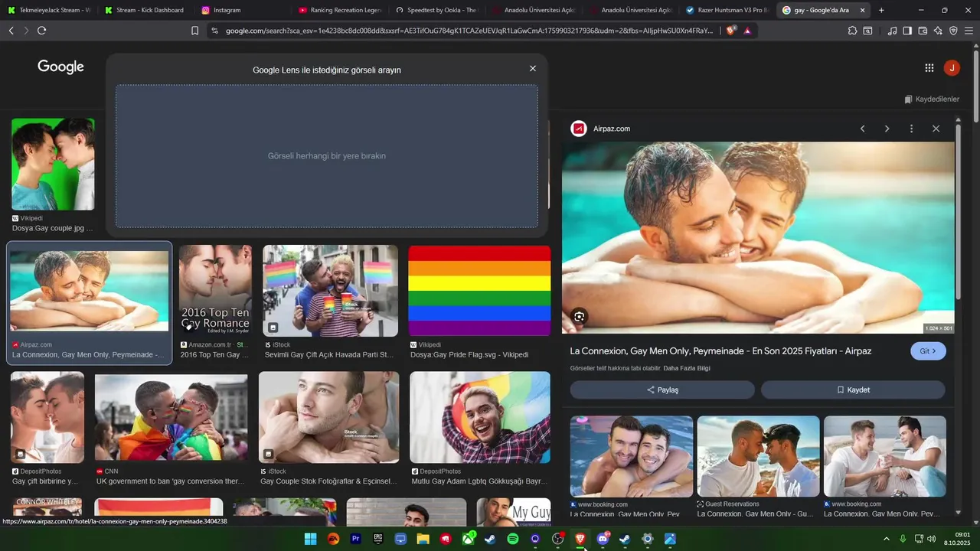Toggle the browser sidebar panel
The width and height of the screenshot is (980, 551).
click(x=907, y=31)
